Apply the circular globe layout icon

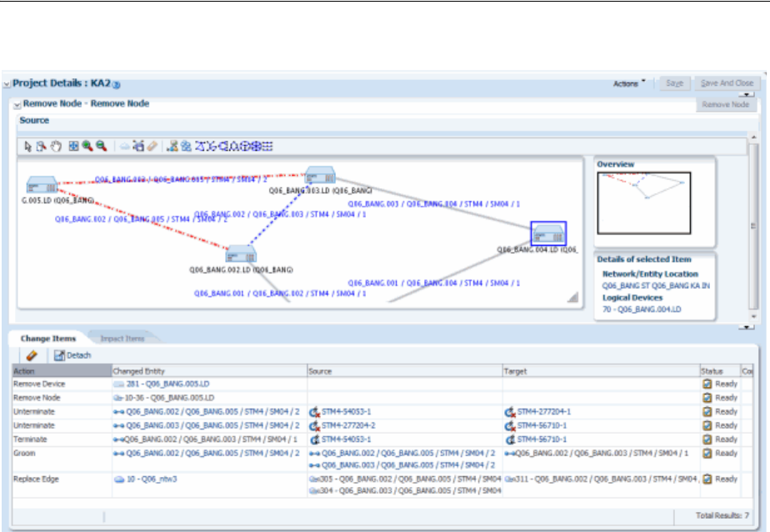pos(257,147)
